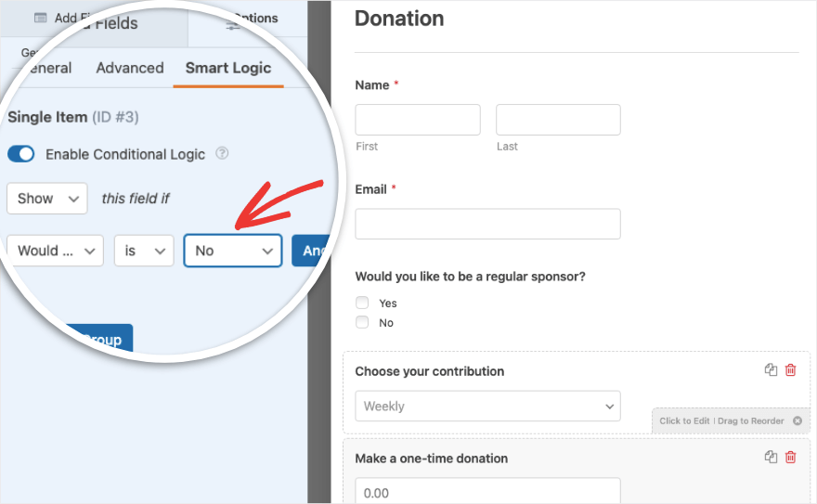Open the Weekly contribution dropdown
Image resolution: width=817 pixels, height=504 pixels.
point(487,407)
